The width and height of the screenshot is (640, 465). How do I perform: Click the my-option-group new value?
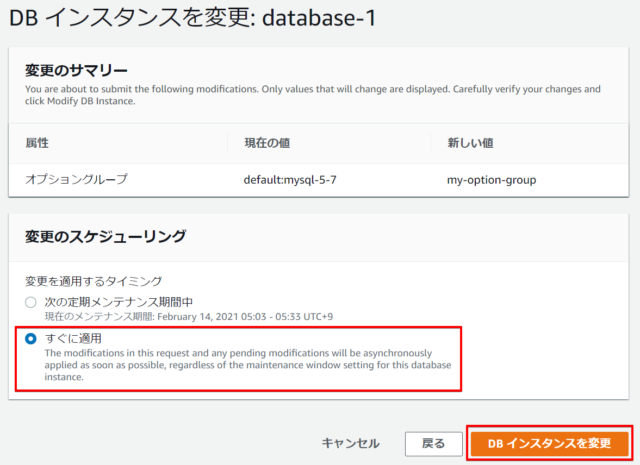[x=491, y=180]
